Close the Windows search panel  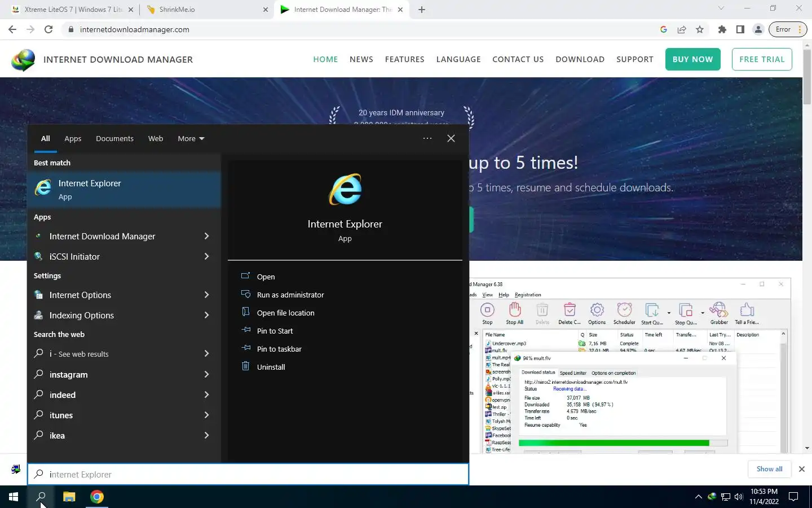click(451, 138)
